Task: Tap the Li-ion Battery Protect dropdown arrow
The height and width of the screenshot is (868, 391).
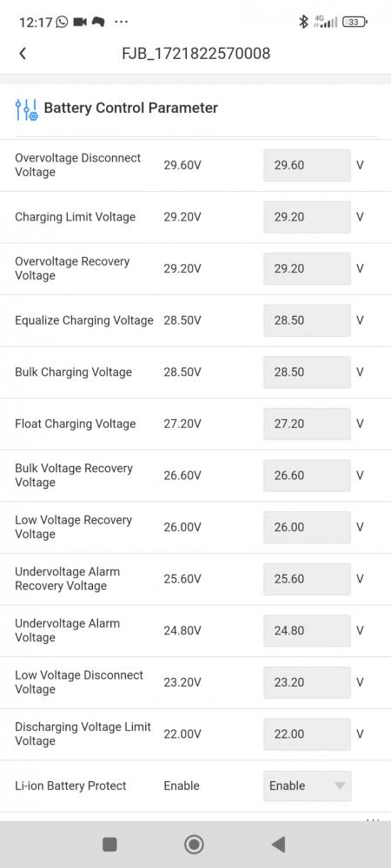Action: (340, 786)
